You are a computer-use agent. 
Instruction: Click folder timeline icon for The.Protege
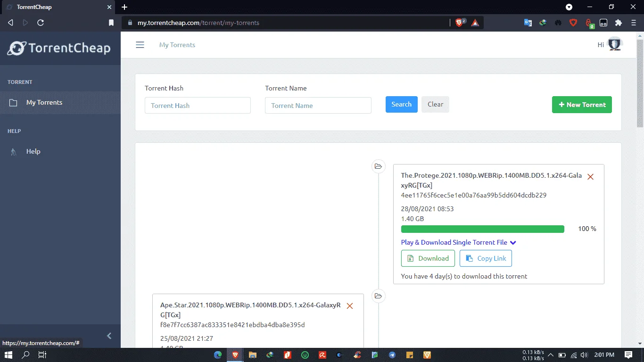[x=378, y=166]
